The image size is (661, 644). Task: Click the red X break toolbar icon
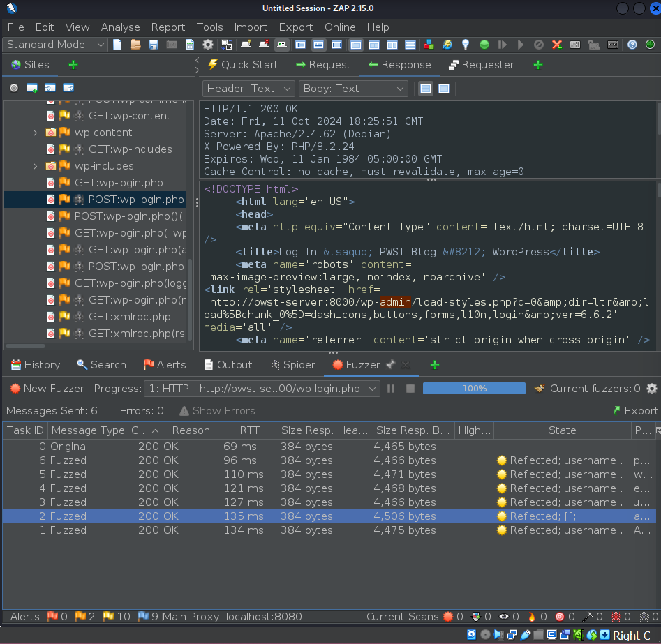click(557, 45)
